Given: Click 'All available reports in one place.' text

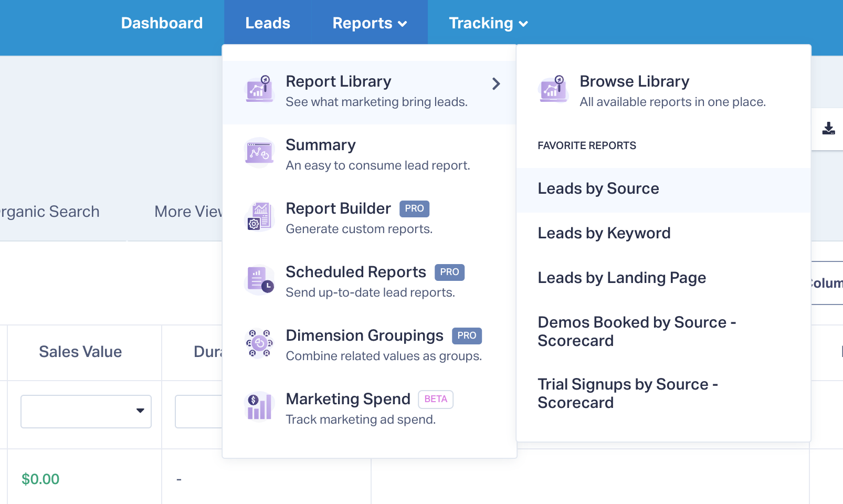Looking at the screenshot, I should 673,102.
